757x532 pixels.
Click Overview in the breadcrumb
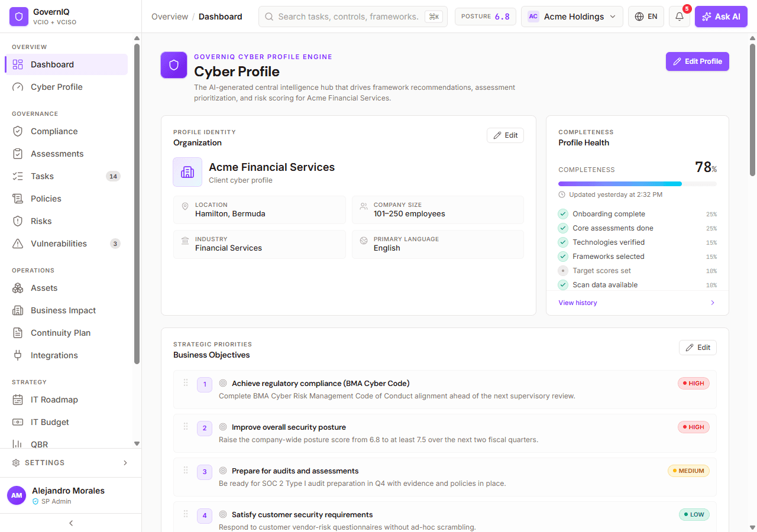pos(170,17)
